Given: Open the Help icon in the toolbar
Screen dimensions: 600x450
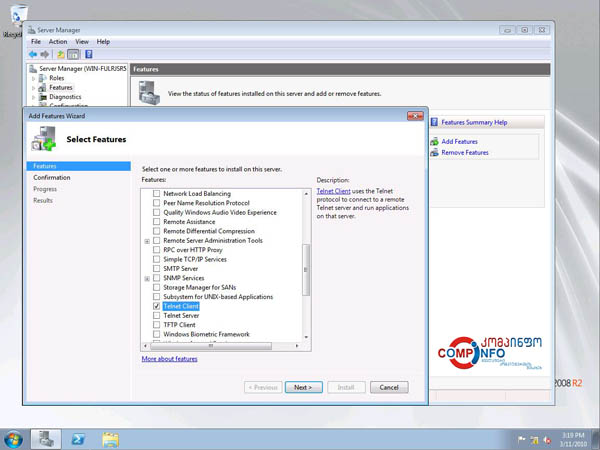Looking at the screenshot, I should coord(89,54).
